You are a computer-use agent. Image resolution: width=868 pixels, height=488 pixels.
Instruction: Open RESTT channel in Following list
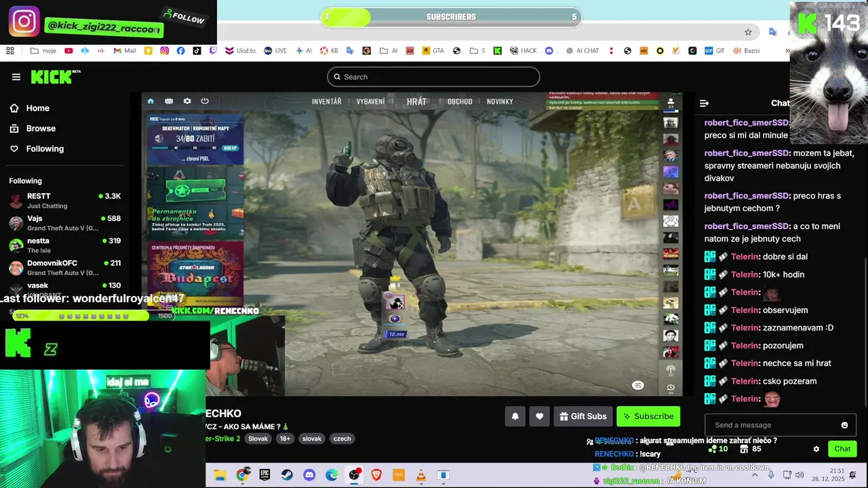(65, 201)
